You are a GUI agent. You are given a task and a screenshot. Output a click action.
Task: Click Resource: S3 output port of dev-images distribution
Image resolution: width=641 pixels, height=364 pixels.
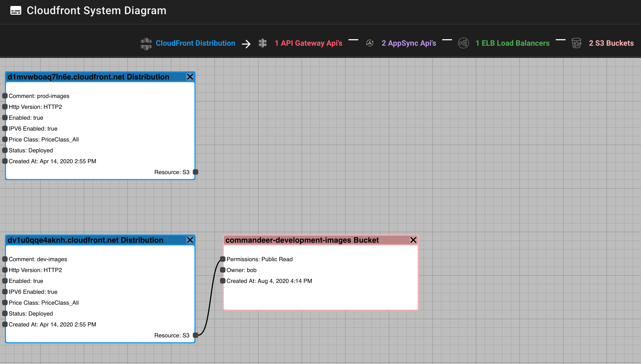point(196,335)
